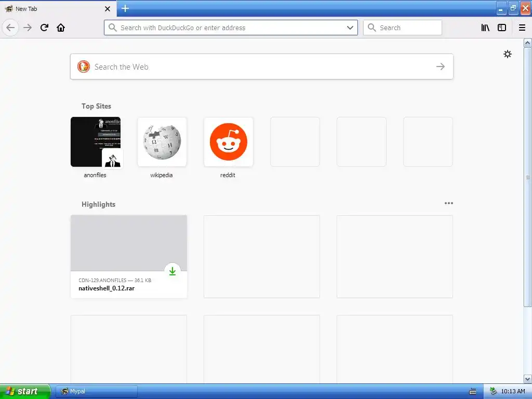Focus the address bar field
The width and height of the screenshot is (532, 399).
(231, 28)
